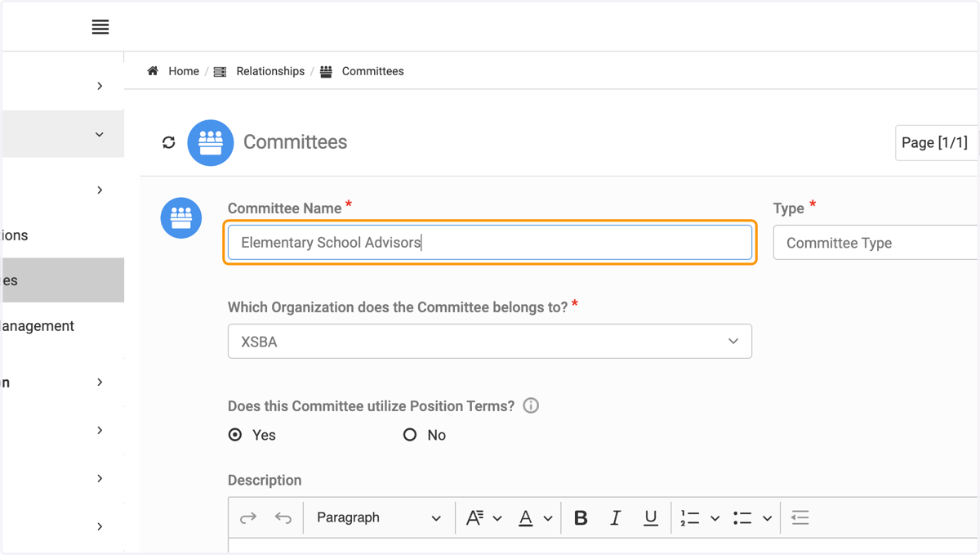Expand font size options arrow
Image resolution: width=980 pixels, height=555 pixels.
pos(497,518)
